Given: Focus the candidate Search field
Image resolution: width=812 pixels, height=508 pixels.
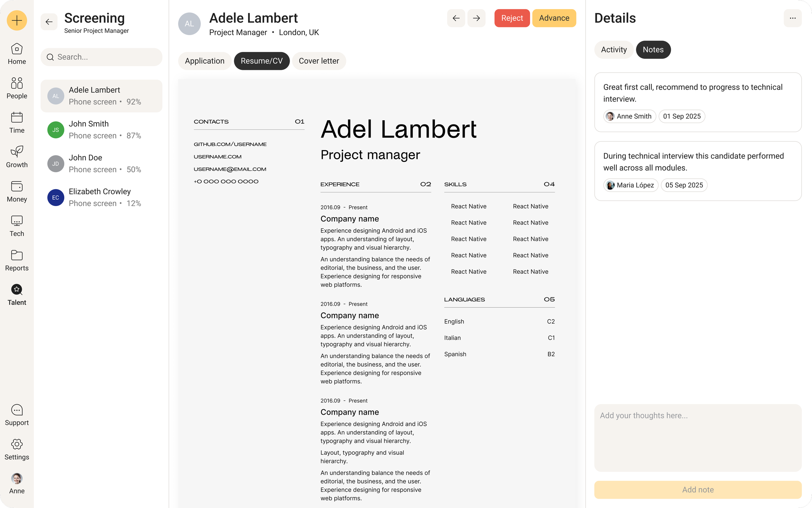Looking at the screenshot, I should 101,57.
